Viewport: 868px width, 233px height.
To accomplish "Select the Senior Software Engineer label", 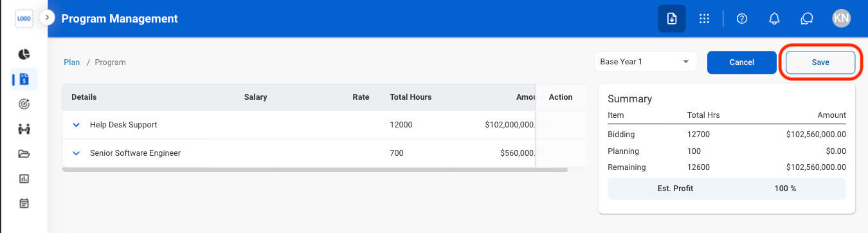I will pyautogui.click(x=135, y=153).
